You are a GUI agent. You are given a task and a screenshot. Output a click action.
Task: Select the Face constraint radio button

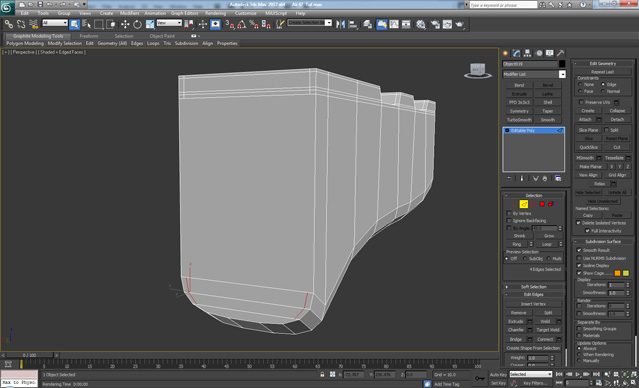point(580,91)
